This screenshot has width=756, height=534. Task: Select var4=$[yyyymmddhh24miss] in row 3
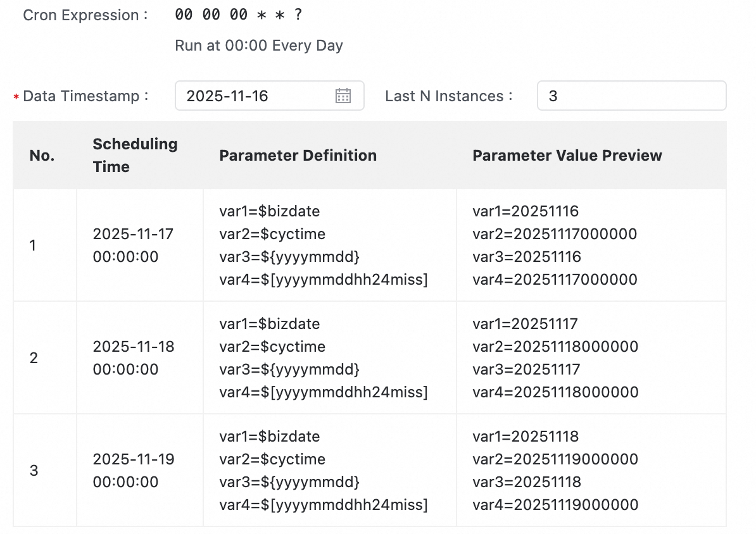[x=324, y=505]
